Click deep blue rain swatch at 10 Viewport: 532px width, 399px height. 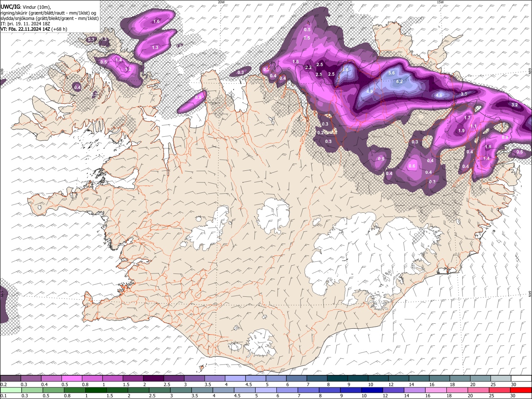(372, 390)
